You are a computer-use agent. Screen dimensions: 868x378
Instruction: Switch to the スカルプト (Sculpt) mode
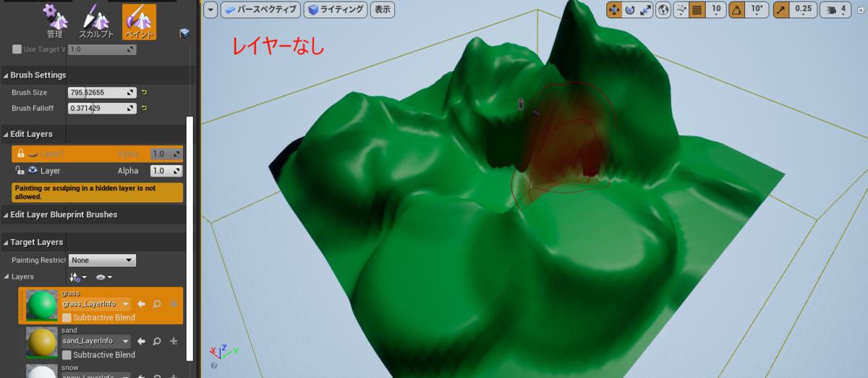(96, 21)
